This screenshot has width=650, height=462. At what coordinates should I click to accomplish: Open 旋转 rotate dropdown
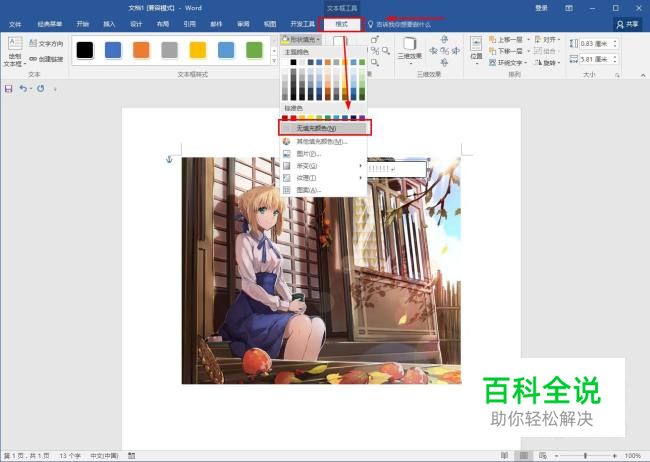coord(548,63)
